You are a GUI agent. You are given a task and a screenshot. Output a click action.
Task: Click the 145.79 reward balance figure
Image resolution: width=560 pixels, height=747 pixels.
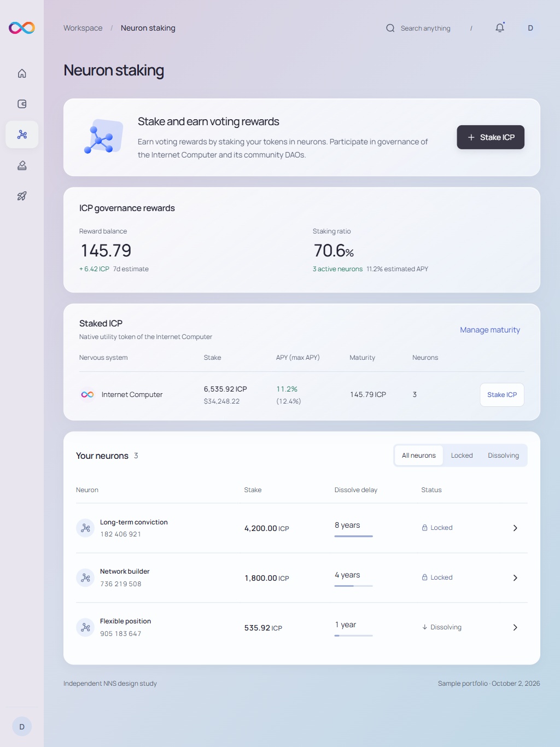pyautogui.click(x=106, y=250)
